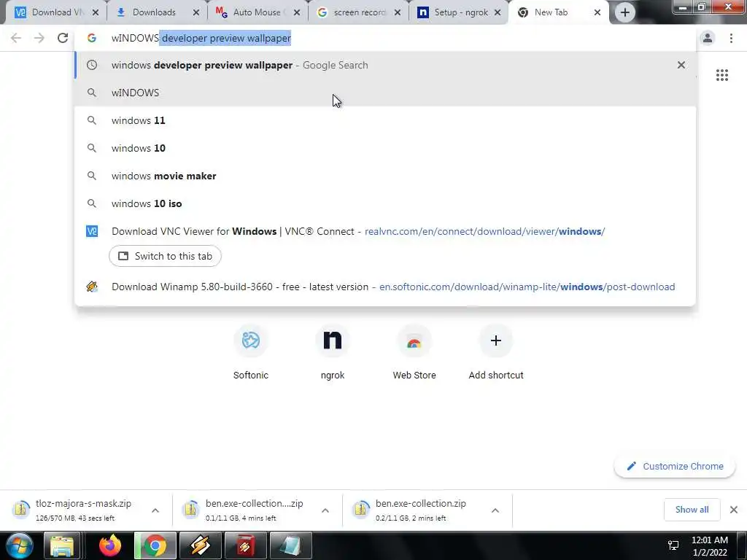Screen dimensions: 747x560
Task: Open the Windows Start button
Action: tap(20, 545)
